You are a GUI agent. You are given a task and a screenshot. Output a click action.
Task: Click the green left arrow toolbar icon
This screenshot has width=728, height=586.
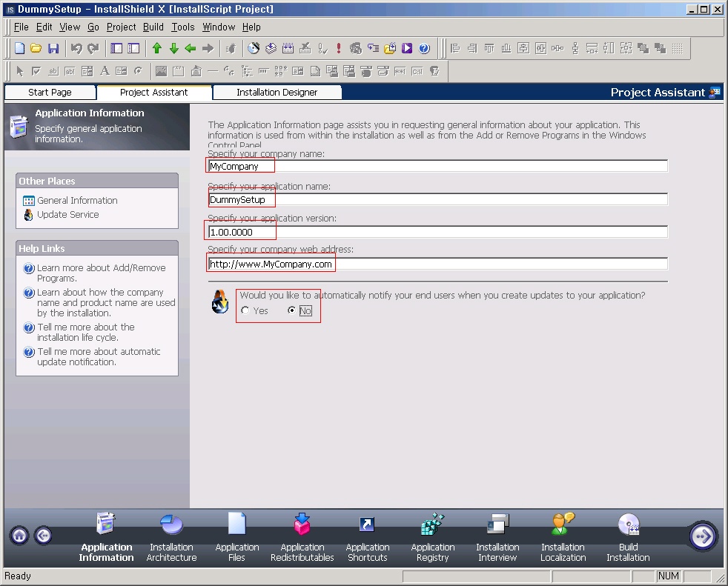191,48
